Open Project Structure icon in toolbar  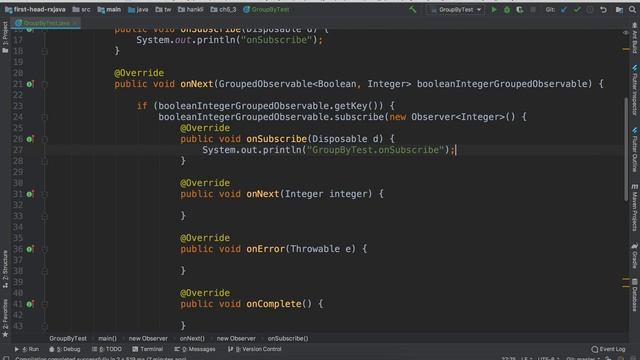pyautogui.click(x=619, y=9)
